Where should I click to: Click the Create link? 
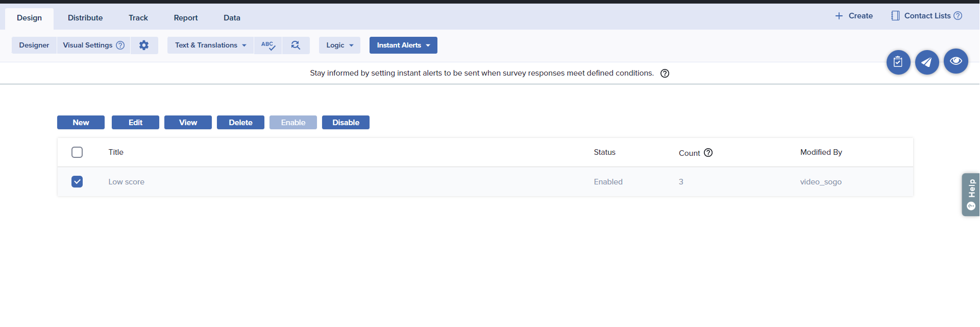(854, 16)
